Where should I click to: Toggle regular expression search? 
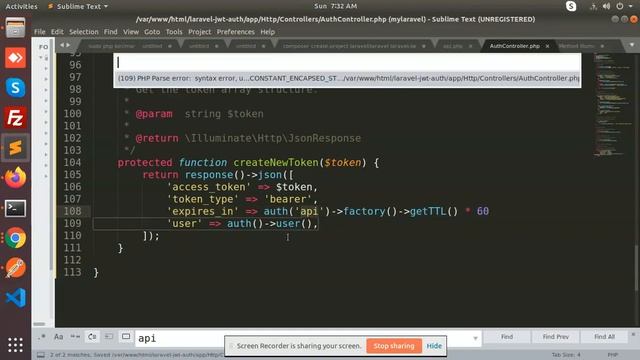click(42, 337)
